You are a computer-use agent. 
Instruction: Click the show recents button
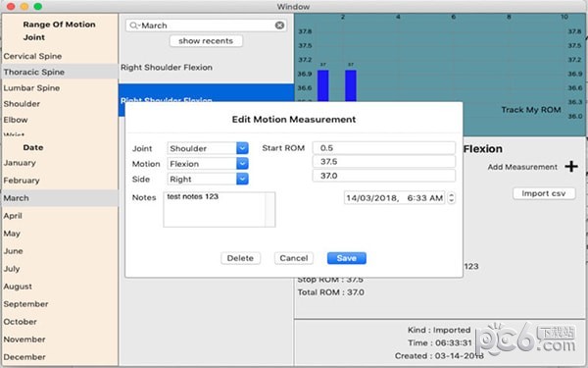[206, 41]
